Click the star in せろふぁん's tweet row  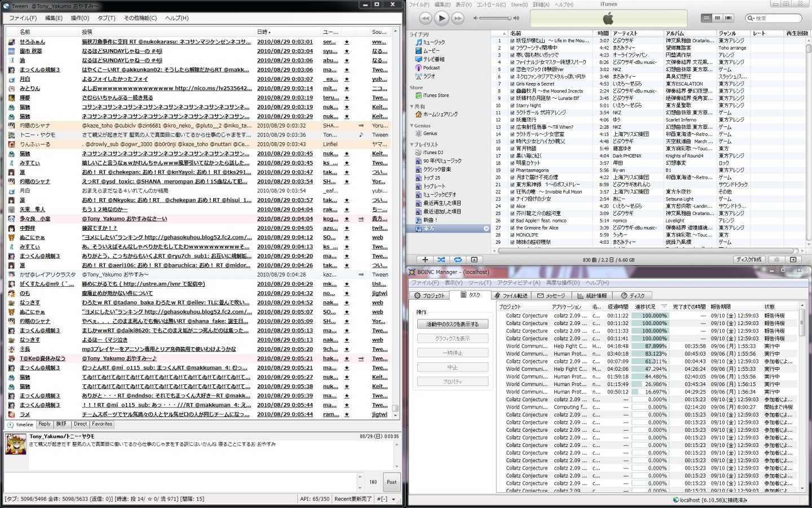click(347, 42)
